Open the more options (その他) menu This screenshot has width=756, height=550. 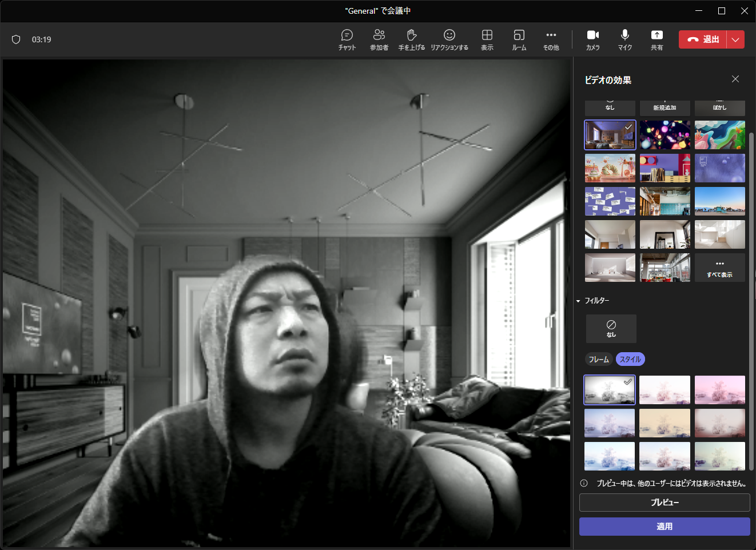[x=551, y=39]
